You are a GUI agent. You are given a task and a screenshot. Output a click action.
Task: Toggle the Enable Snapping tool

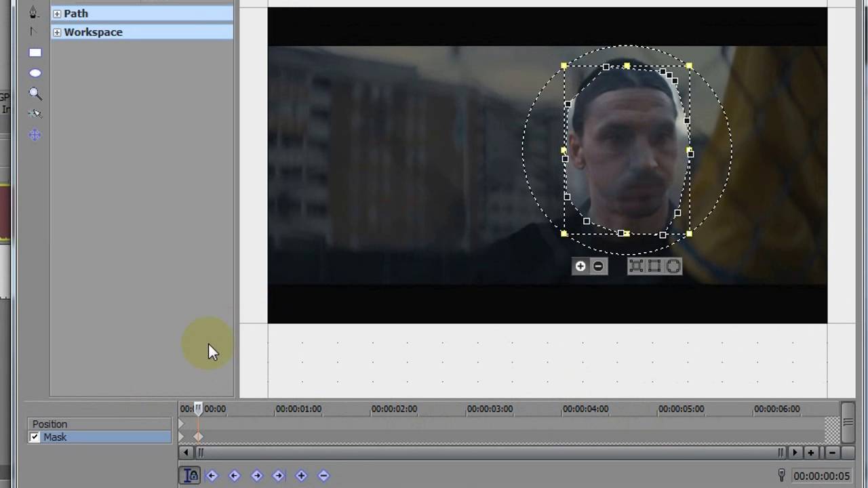click(x=35, y=114)
